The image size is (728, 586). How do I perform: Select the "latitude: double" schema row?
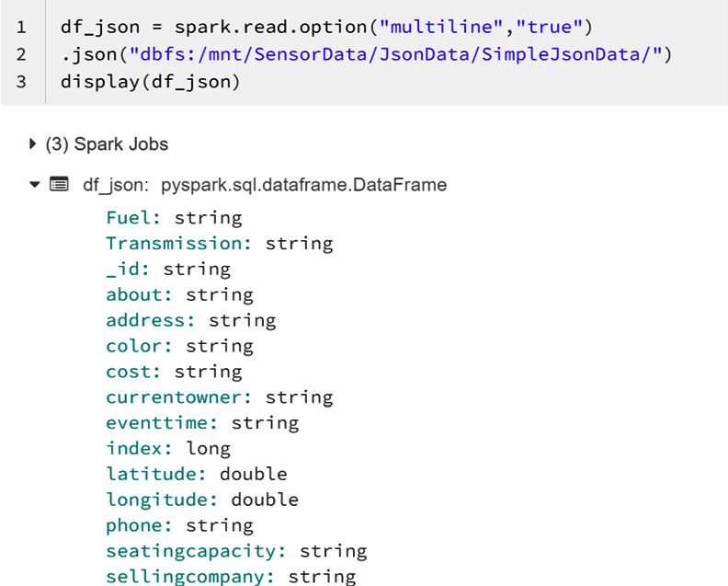197,474
